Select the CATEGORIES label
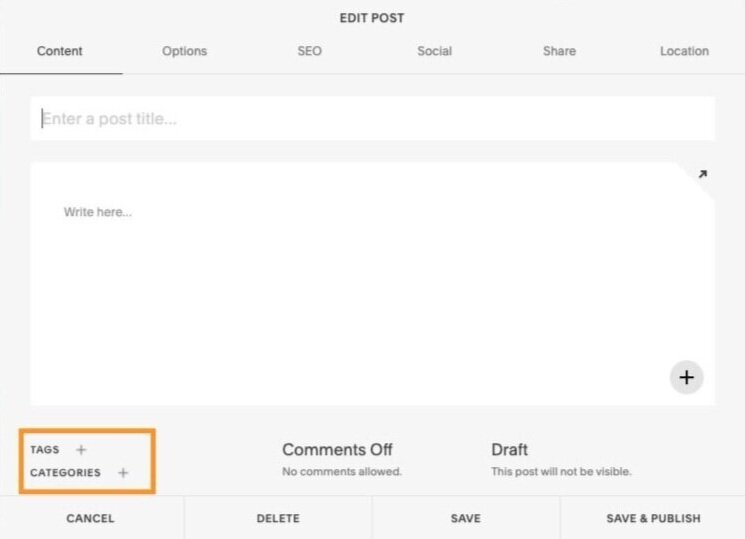 tap(66, 473)
